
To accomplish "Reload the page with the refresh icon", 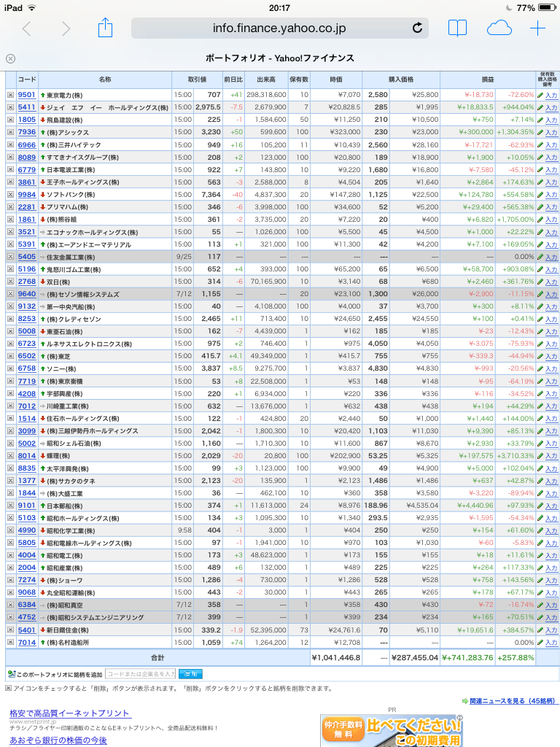I will tap(417, 28).
